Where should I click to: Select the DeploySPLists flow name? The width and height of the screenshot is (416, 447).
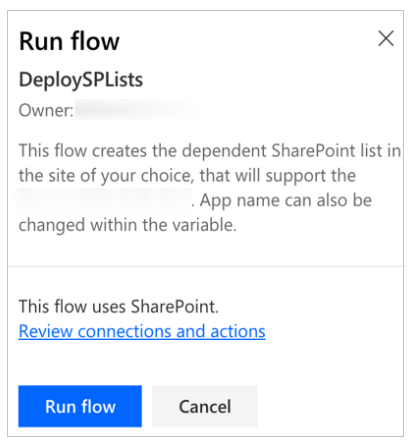coord(81,80)
